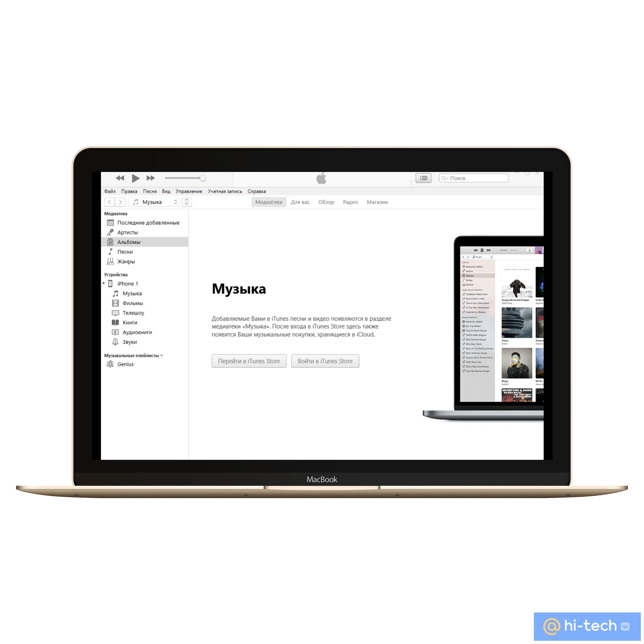
Task: Click Перейти в iTunes Store button
Action: [x=248, y=361]
